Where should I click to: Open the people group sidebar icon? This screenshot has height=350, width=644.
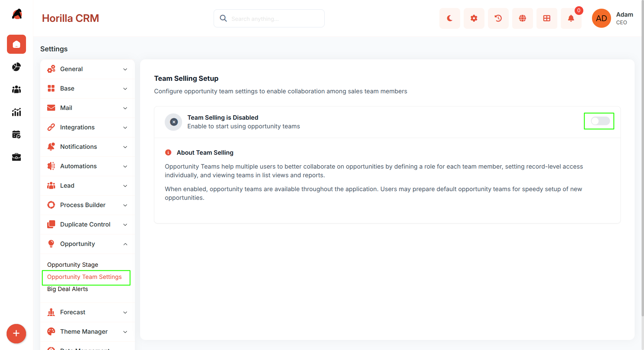pos(16,89)
